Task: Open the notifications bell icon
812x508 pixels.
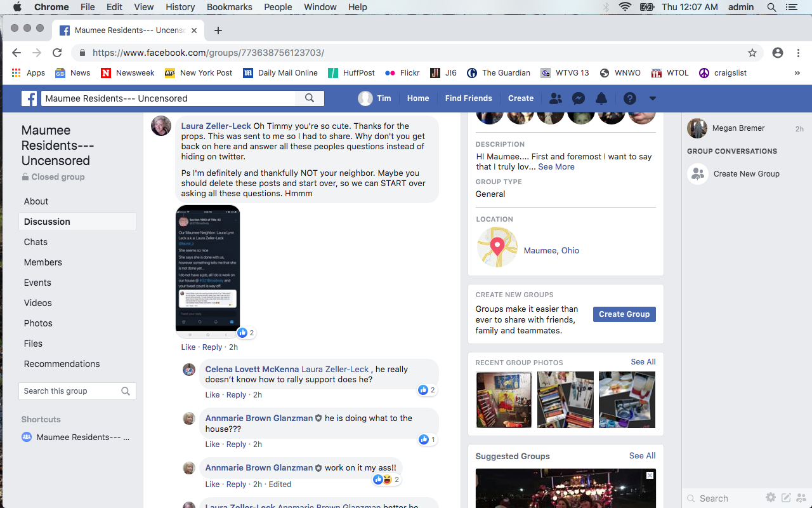Action: [x=601, y=98]
